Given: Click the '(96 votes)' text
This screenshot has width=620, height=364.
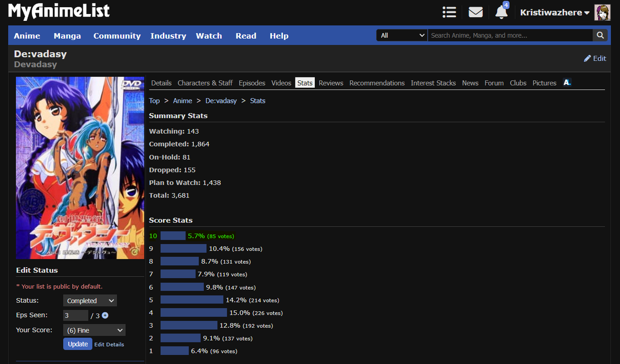Looking at the screenshot, I should pyautogui.click(x=224, y=351).
